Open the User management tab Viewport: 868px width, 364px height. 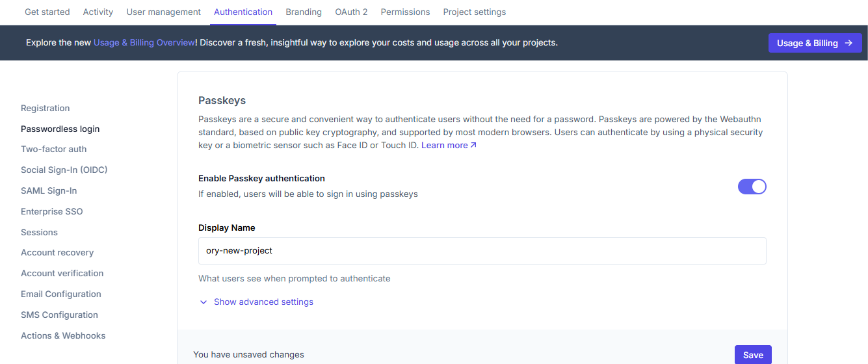(163, 12)
